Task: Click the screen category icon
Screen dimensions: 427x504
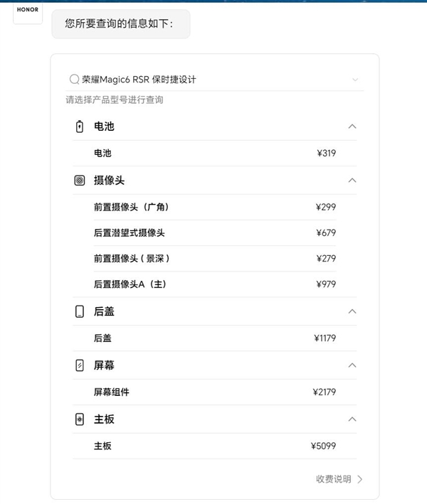Action: coord(80,365)
